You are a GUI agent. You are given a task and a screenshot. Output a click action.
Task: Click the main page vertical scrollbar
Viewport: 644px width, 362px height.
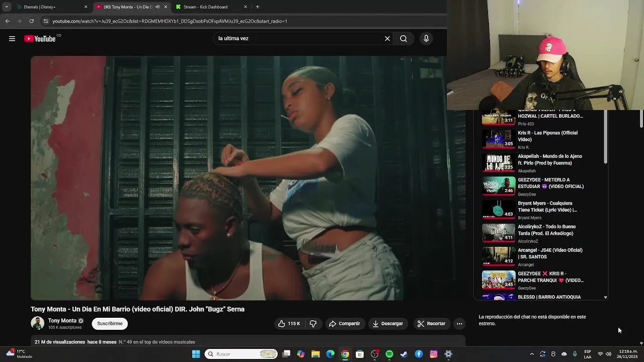pos(641,118)
